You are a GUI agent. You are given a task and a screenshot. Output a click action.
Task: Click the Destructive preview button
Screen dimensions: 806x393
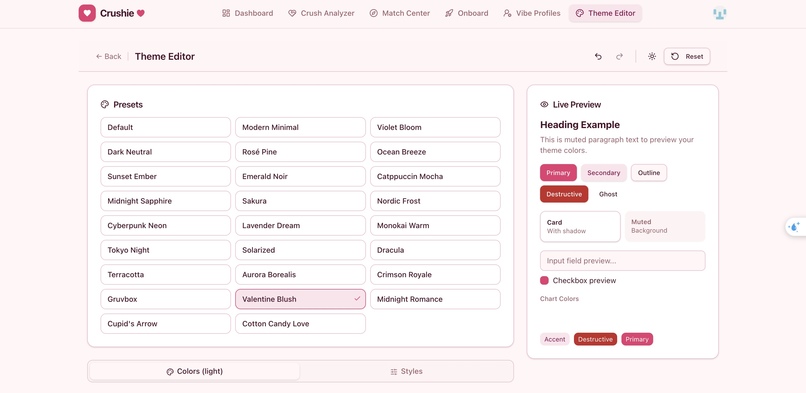pos(564,194)
